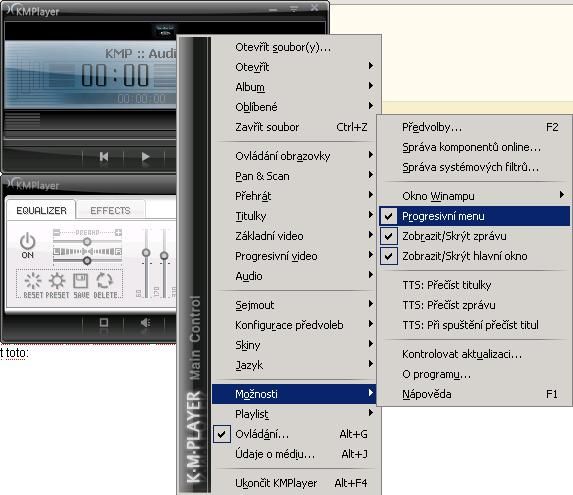Click the equalizer RESET icon
Viewport: 573px width, 495px height.
(x=33, y=285)
